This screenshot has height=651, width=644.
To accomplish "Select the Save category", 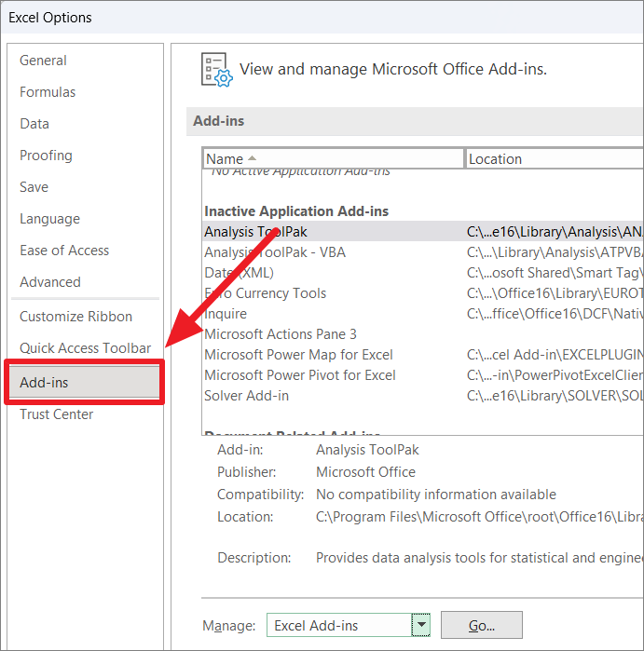I will [x=34, y=187].
